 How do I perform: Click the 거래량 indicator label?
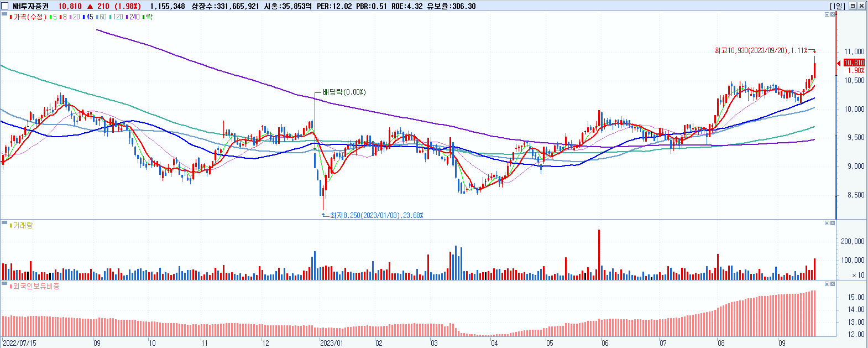click(x=22, y=226)
